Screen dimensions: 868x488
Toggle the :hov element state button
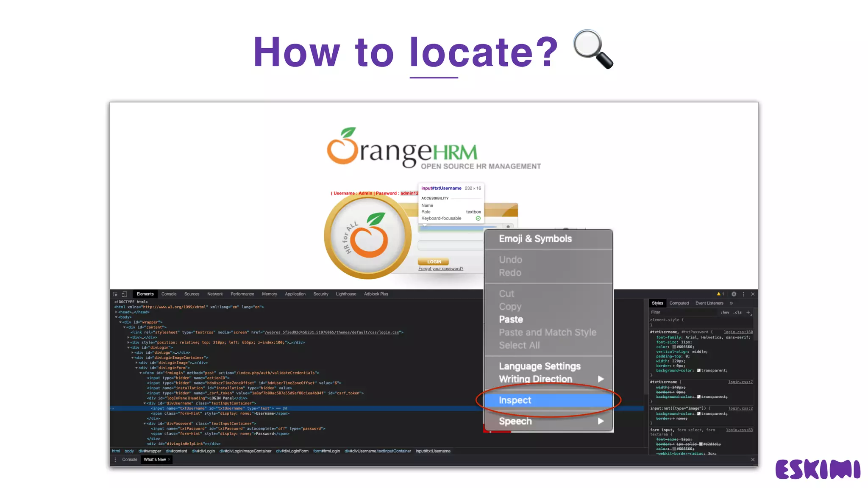[x=725, y=312]
